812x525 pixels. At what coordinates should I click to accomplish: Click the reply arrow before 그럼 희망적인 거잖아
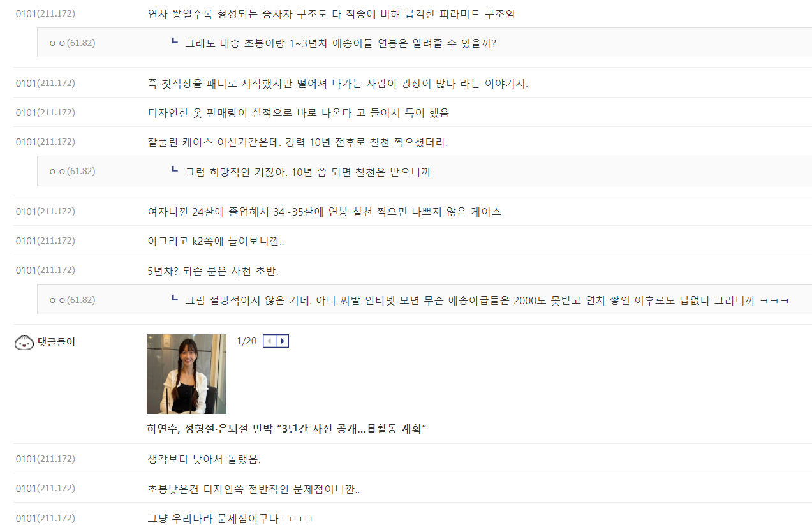(175, 170)
